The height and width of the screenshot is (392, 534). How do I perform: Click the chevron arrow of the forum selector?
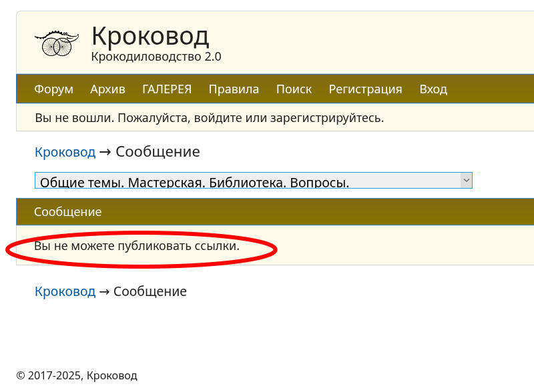coord(466,180)
